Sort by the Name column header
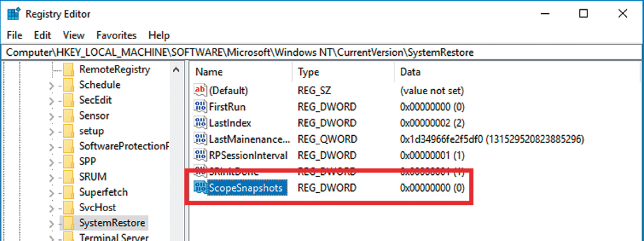 tap(209, 72)
